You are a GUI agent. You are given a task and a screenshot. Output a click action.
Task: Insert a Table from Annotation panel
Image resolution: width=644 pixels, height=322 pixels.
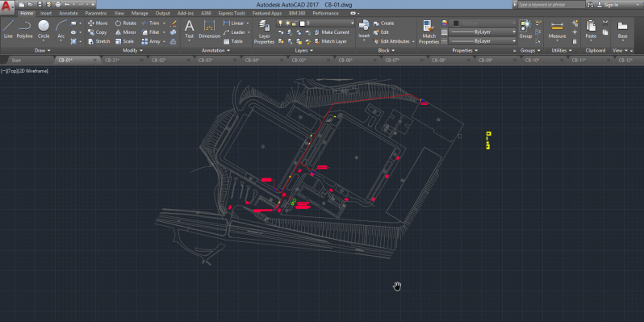click(233, 41)
